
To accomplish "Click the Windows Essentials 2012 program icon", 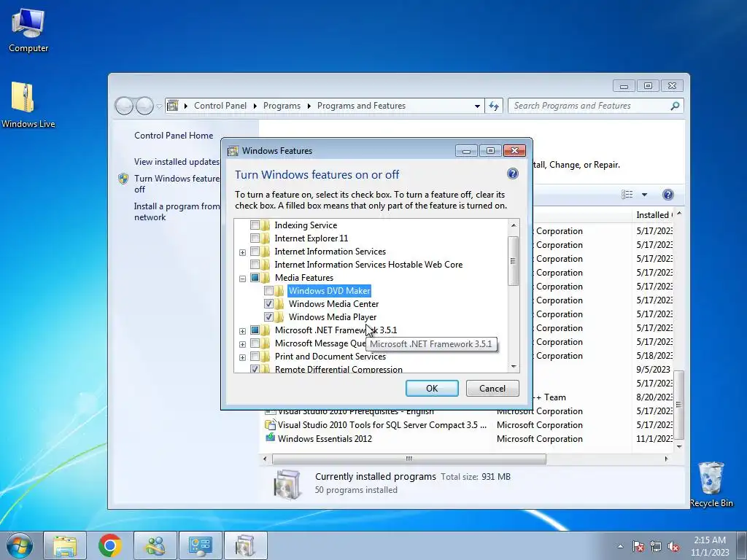I will click(x=270, y=438).
